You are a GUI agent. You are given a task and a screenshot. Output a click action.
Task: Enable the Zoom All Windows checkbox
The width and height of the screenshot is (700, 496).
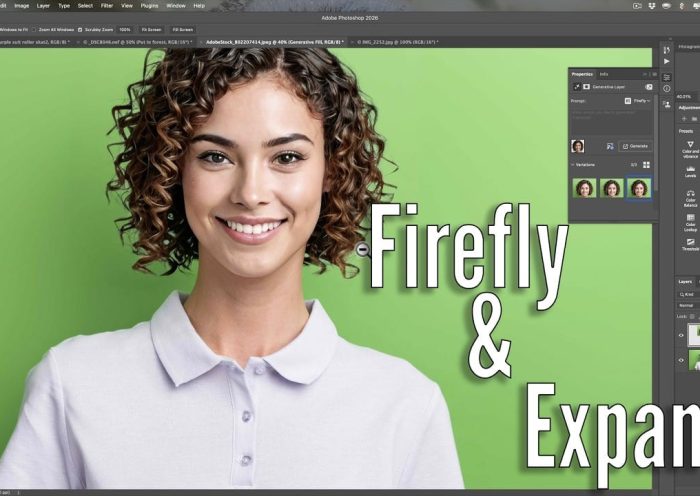pos(33,29)
